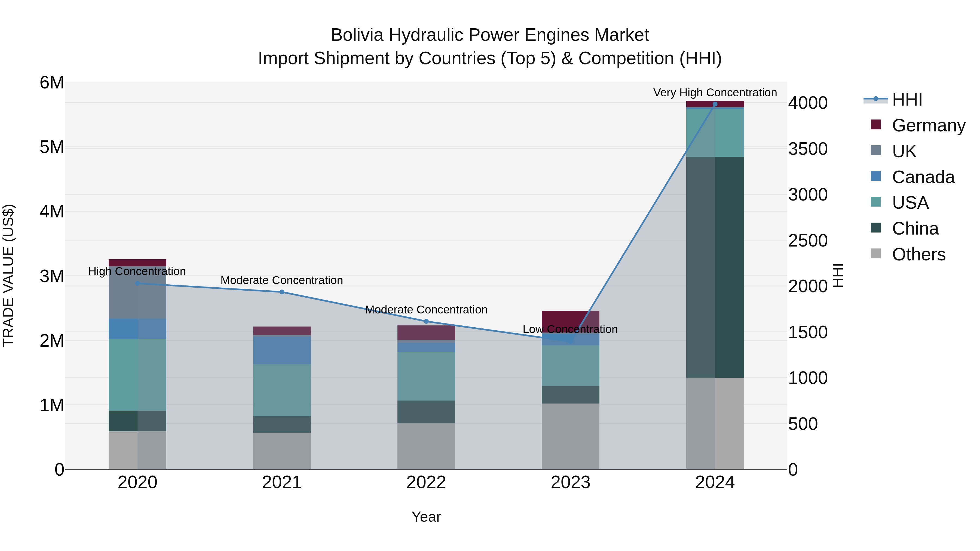The width and height of the screenshot is (980, 551).
Task: Click the HHI data point for 2021
Action: click(282, 292)
